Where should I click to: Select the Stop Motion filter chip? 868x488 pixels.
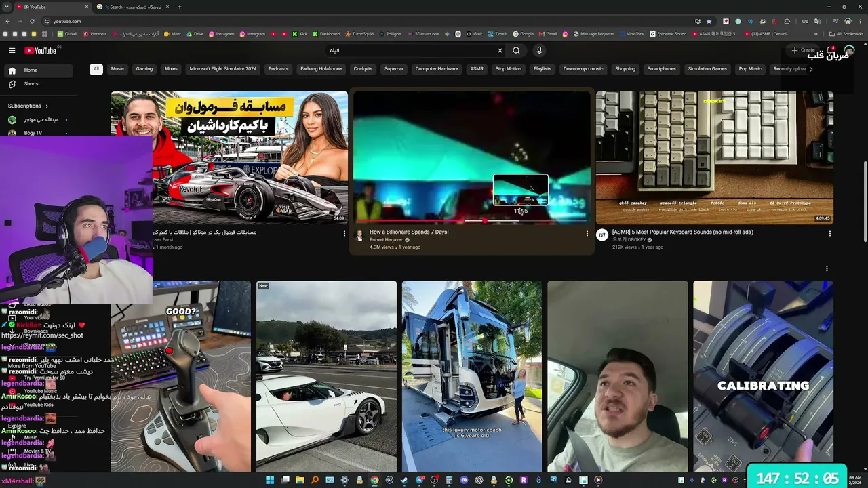click(509, 69)
